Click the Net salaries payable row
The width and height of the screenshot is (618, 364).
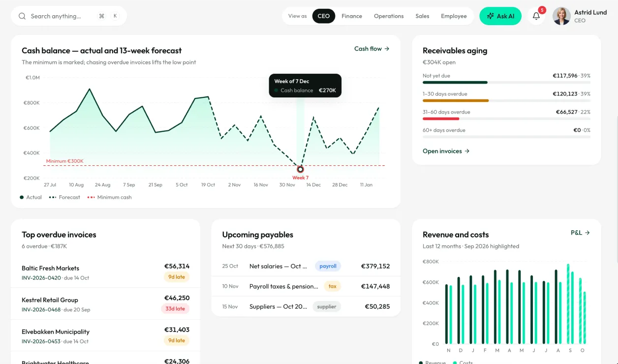306,266
